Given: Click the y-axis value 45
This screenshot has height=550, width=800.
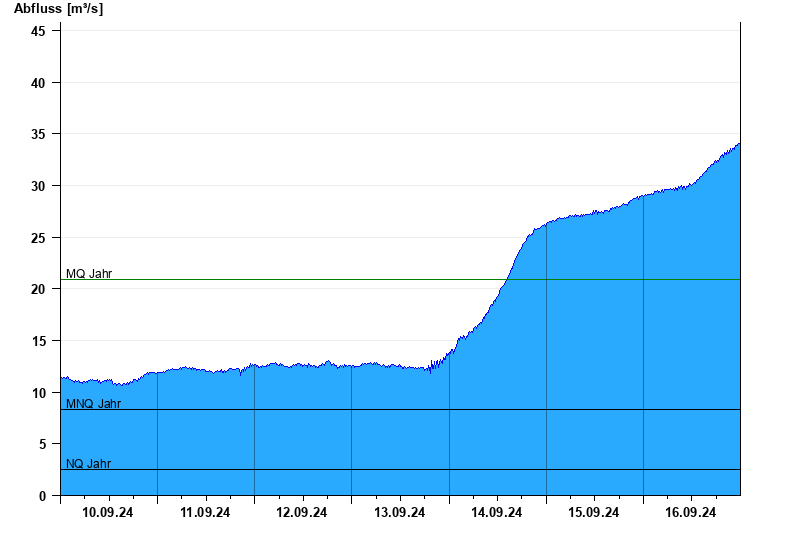Looking at the screenshot, I should (x=38, y=32).
